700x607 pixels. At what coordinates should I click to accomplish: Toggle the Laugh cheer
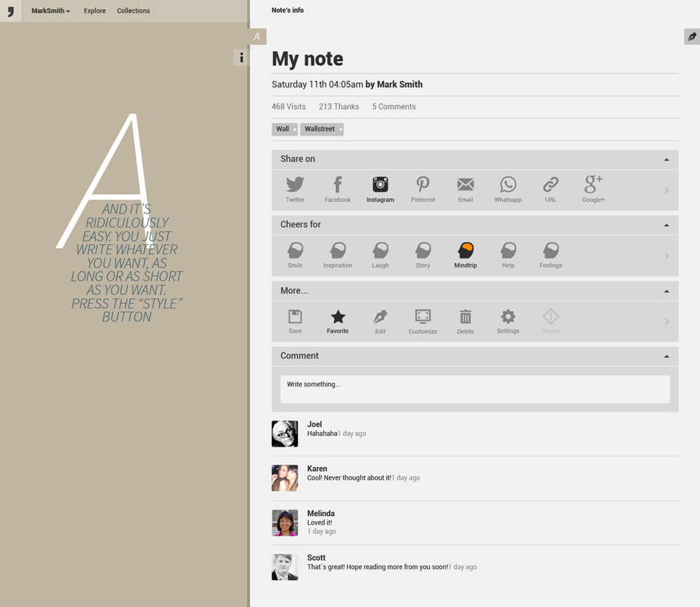point(380,251)
